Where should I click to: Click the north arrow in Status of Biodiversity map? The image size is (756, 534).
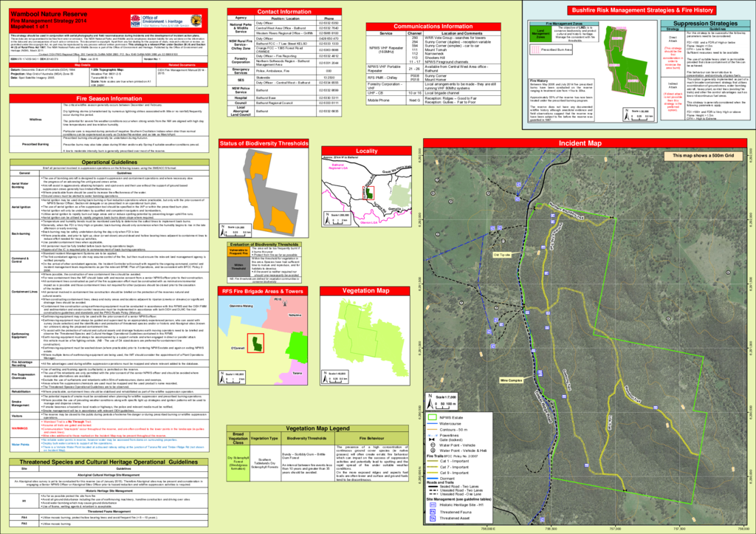(x=223, y=231)
